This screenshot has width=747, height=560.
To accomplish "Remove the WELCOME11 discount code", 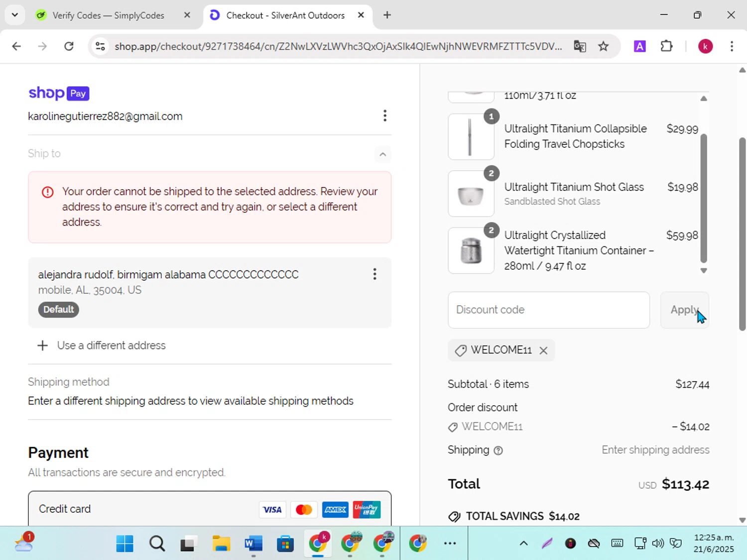I will 543,350.
